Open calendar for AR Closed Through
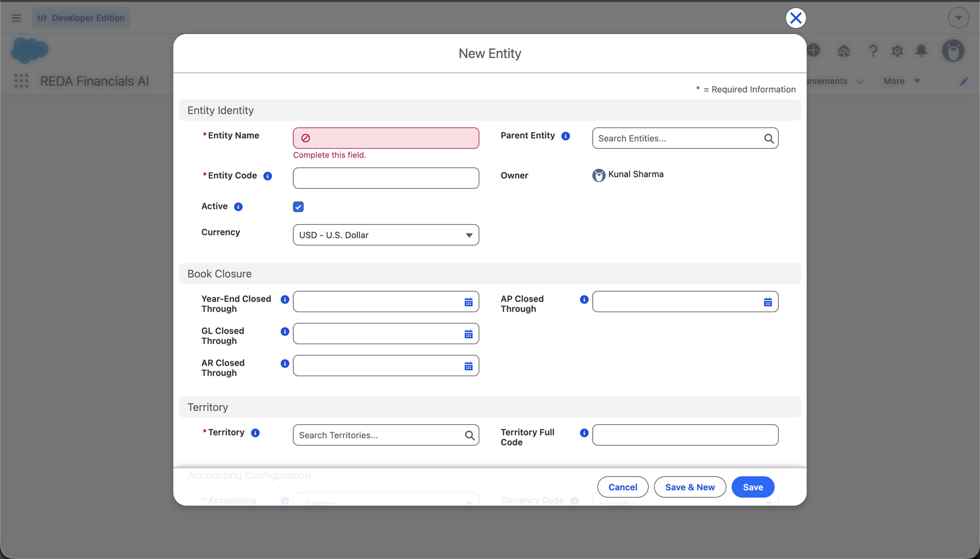 coord(469,366)
